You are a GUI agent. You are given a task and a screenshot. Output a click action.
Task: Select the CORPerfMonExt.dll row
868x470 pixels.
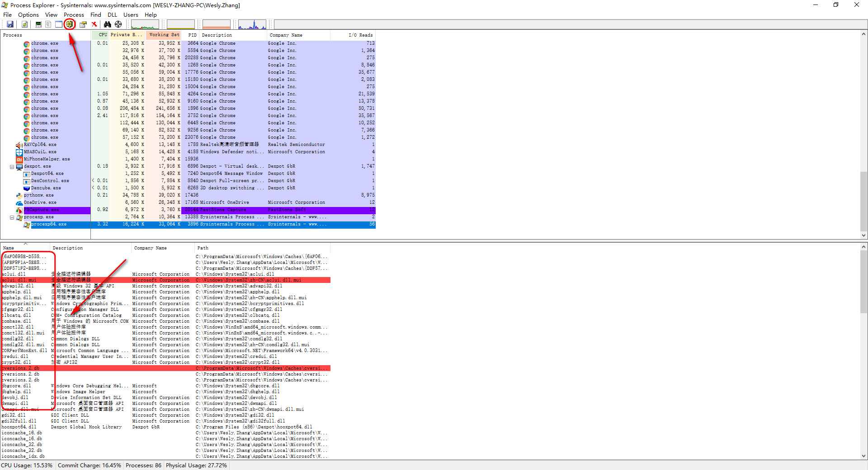pyautogui.click(x=165, y=351)
